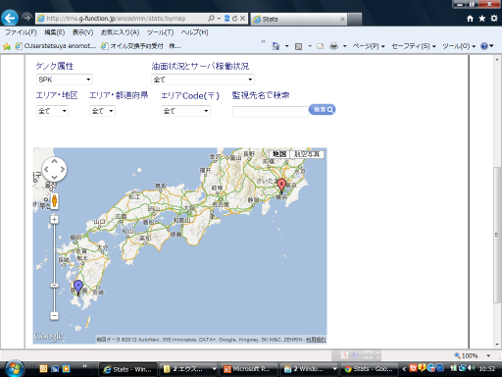Click the Windows Start orb
The width and height of the screenshot is (502, 377).
pyautogui.click(x=14, y=369)
